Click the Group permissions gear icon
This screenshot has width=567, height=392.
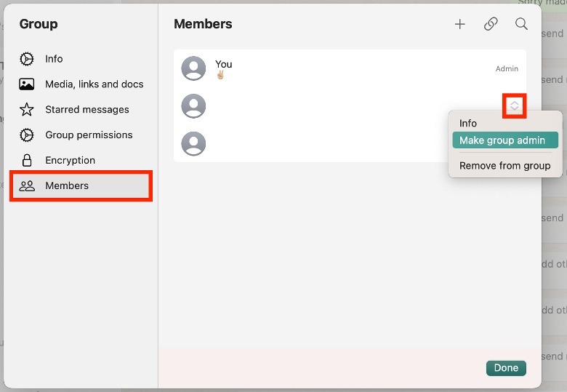coord(27,135)
